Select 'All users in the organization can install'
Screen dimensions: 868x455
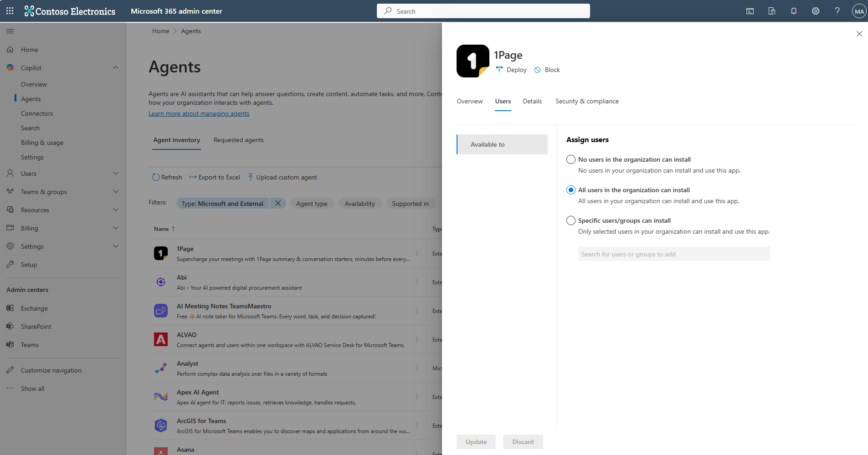570,190
